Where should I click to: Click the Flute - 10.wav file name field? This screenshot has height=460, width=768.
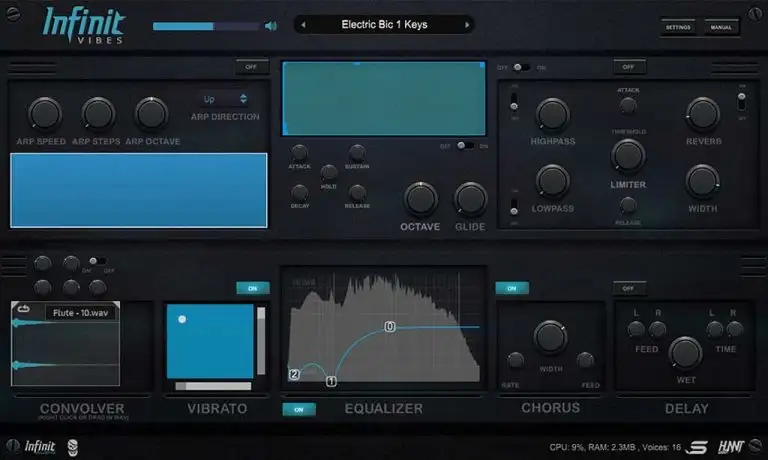pos(81,313)
